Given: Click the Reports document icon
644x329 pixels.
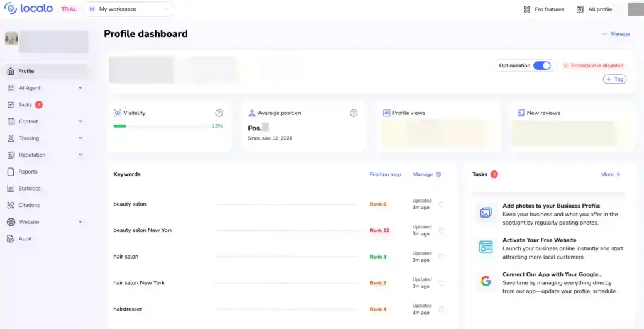Looking at the screenshot, I should click(11, 172).
